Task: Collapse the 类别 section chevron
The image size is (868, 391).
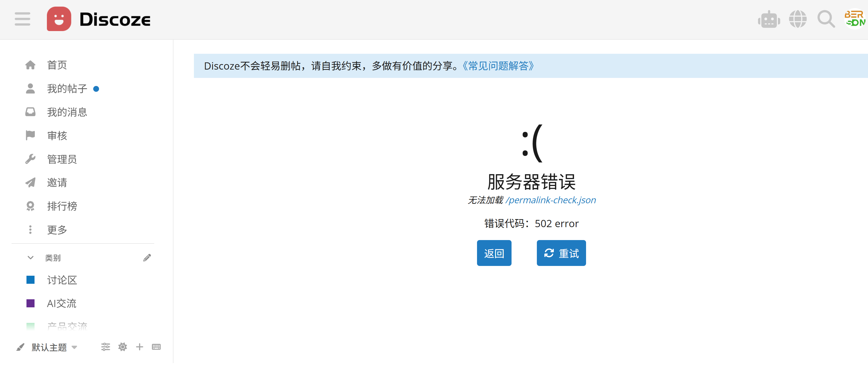Action: click(x=30, y=258)
